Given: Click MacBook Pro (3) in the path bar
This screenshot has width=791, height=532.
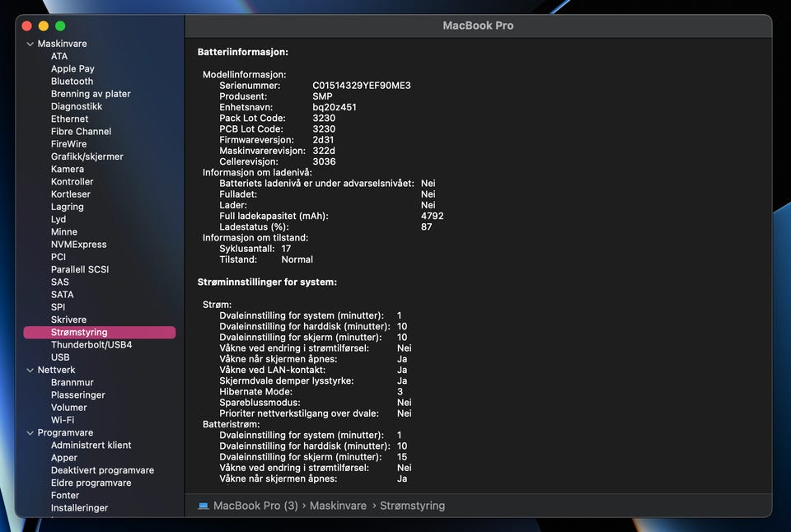Looking at the screenshot, I should [x=255, y=506].
